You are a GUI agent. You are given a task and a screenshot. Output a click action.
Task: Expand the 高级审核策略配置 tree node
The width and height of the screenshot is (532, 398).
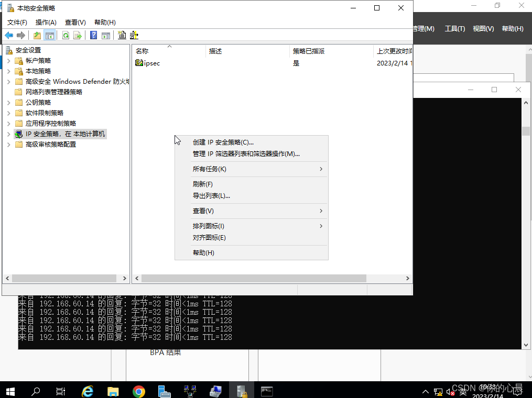8,145
